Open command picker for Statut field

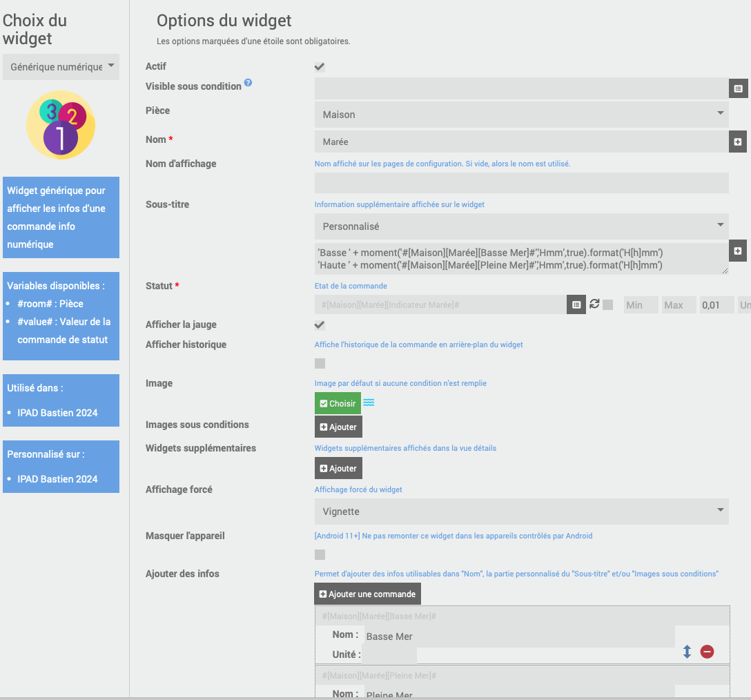tap(576, 304)
